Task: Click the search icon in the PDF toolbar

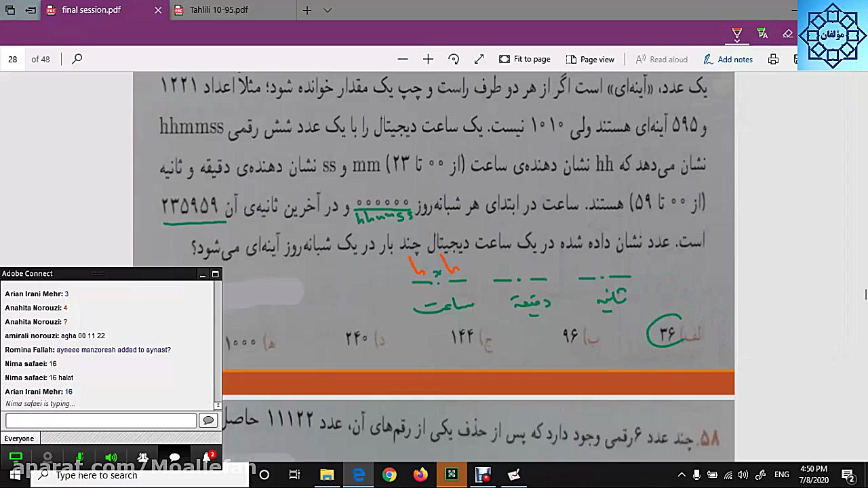Action: tap(77, 59)
